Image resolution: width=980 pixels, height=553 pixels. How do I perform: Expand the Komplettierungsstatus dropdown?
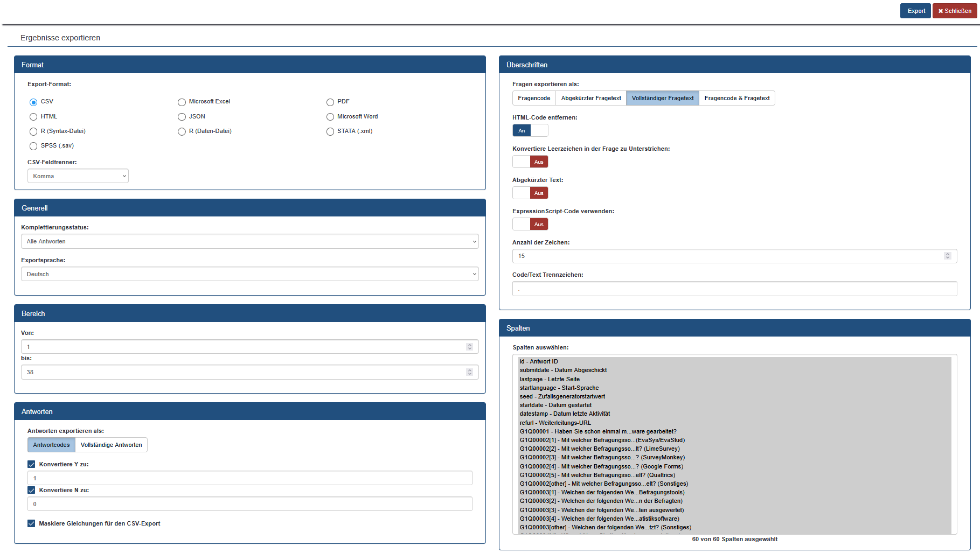point(249,242)
